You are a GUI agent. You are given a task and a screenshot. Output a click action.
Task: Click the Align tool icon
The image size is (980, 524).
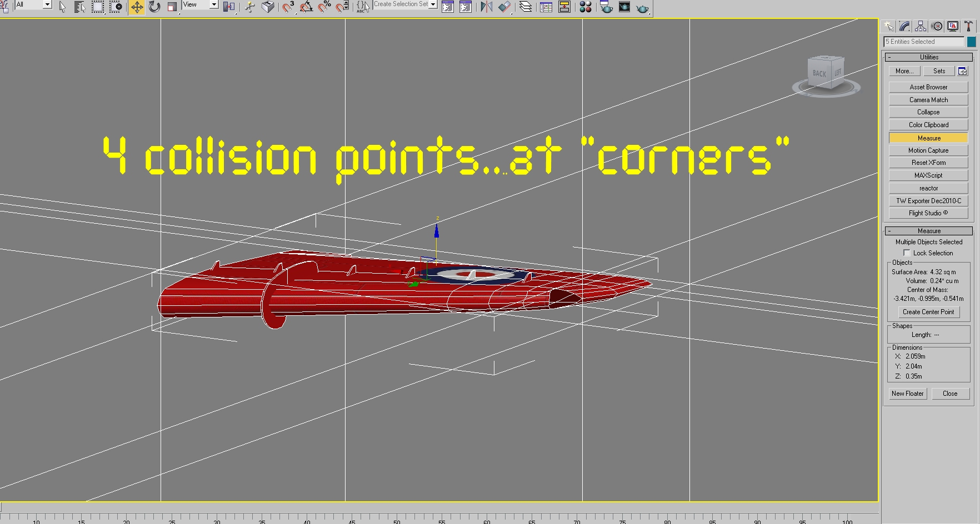(504, 7)
